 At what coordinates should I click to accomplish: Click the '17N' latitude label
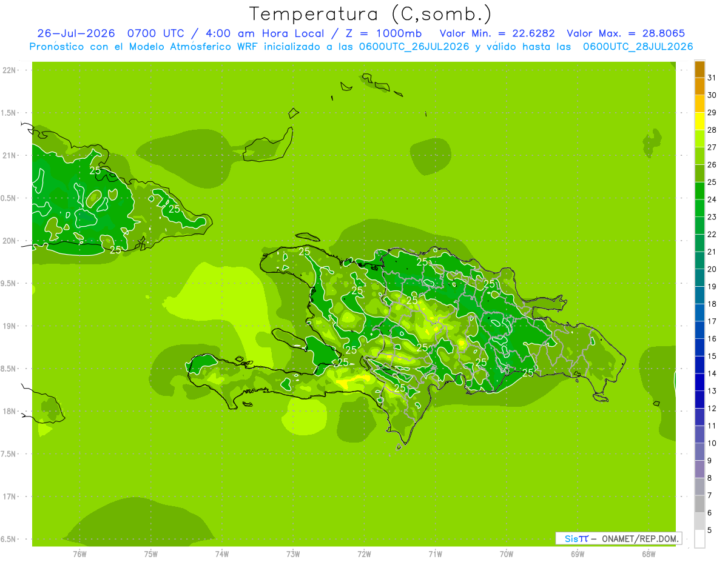coord(8,497)
